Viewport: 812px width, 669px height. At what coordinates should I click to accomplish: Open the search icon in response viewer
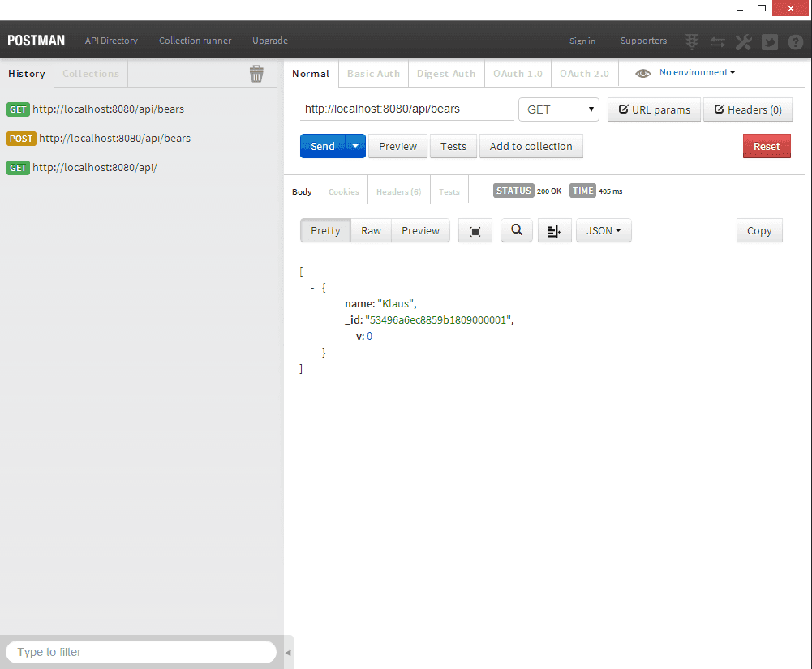[x=516, y=230]
